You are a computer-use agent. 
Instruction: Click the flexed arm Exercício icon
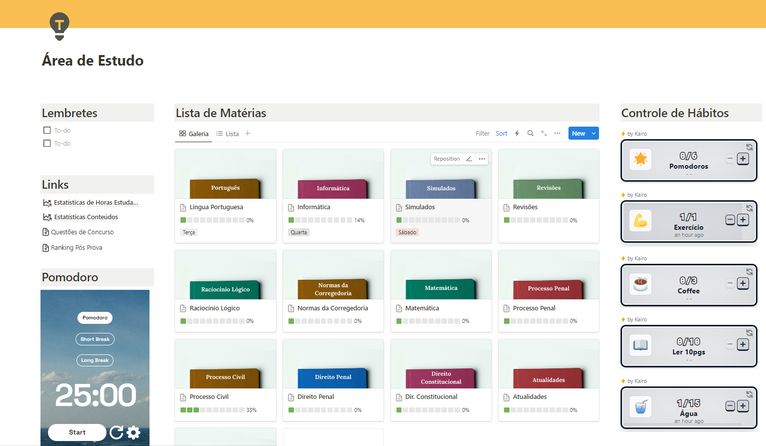(x=640, y=221)
